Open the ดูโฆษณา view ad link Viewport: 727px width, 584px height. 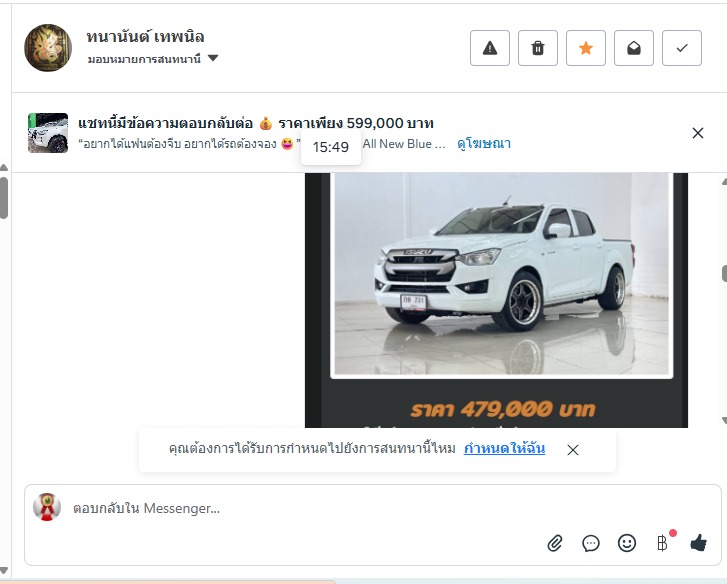pyautogui.click(x=484, y=144)
